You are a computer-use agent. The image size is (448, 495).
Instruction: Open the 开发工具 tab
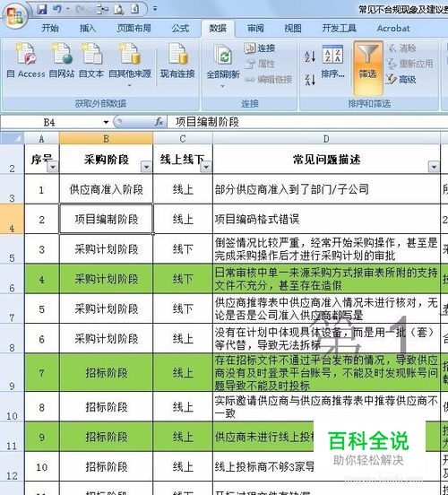(340, 29)
